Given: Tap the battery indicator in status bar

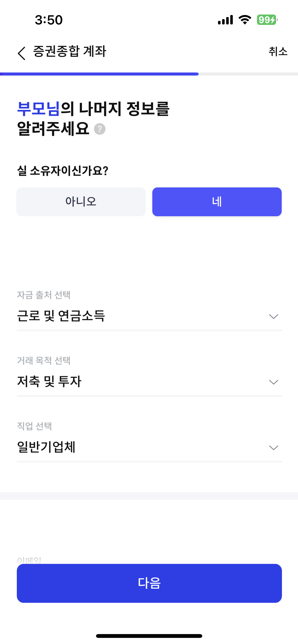Looking at the screenshot, I should [267, 20].
